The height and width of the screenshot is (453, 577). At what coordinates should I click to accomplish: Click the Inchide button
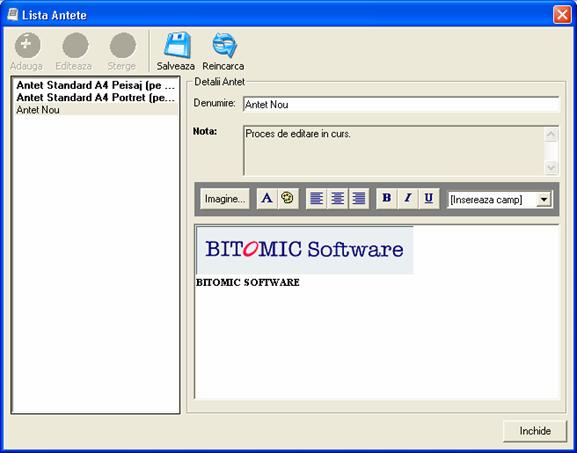[535, 431]
